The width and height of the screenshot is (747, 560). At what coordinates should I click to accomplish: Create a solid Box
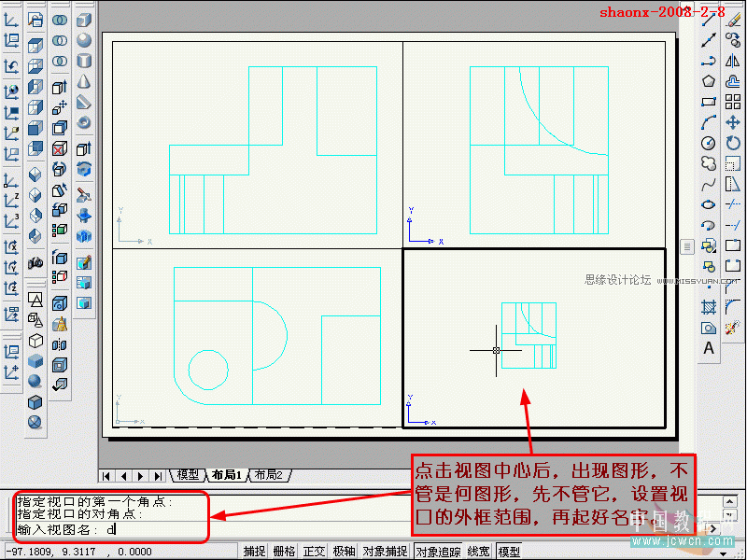(84, 20)
